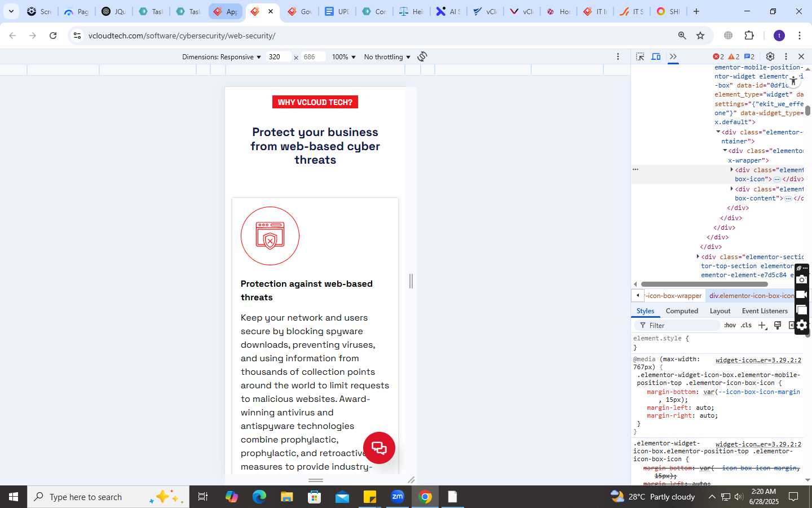Switch to the Styles tab
Viewport: 812px width, 508px height.
pyautogui.click(x=645, y=311)
